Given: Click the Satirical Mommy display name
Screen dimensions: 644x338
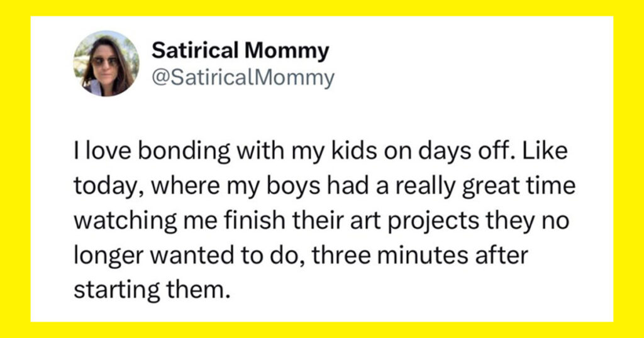Looking at the screenshot, I should click(240, 51).
